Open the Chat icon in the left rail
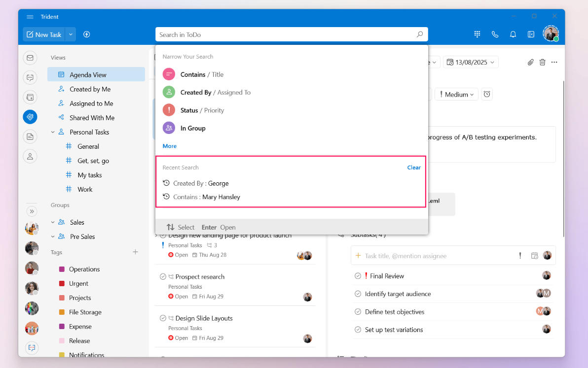 click(x=30, y=77)
